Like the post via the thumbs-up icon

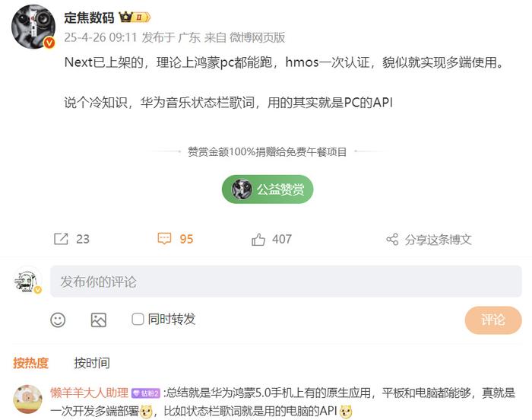[258, 239]
